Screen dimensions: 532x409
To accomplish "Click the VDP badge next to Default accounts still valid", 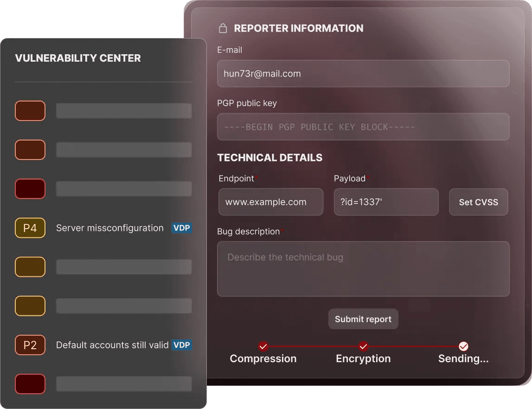I will 182,345.
